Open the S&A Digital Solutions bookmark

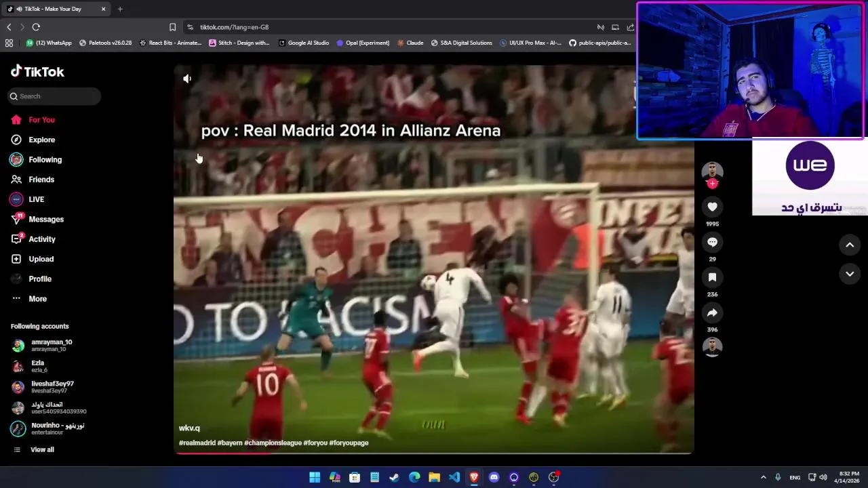point(461,43)
